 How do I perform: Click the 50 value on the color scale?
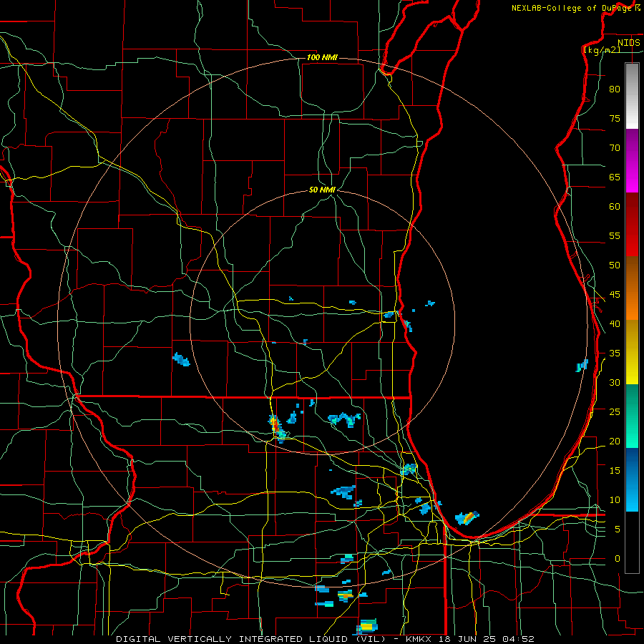tap(615, 265)
